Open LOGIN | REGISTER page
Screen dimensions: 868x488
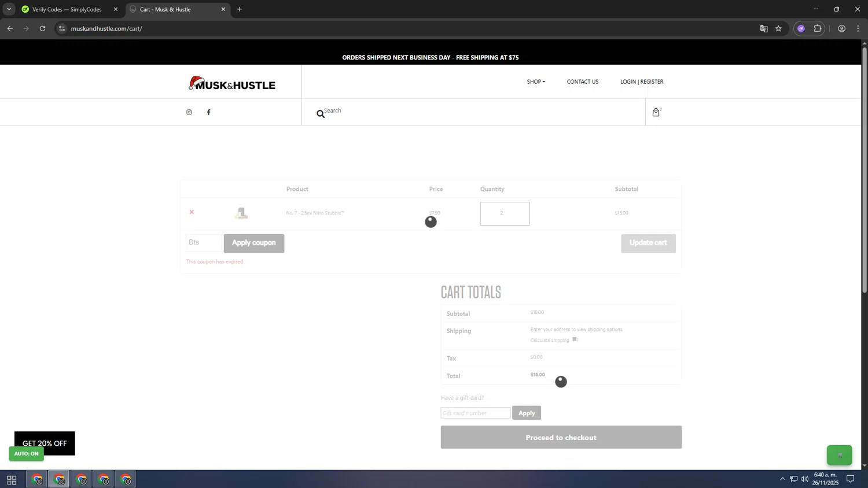(642, 82)
